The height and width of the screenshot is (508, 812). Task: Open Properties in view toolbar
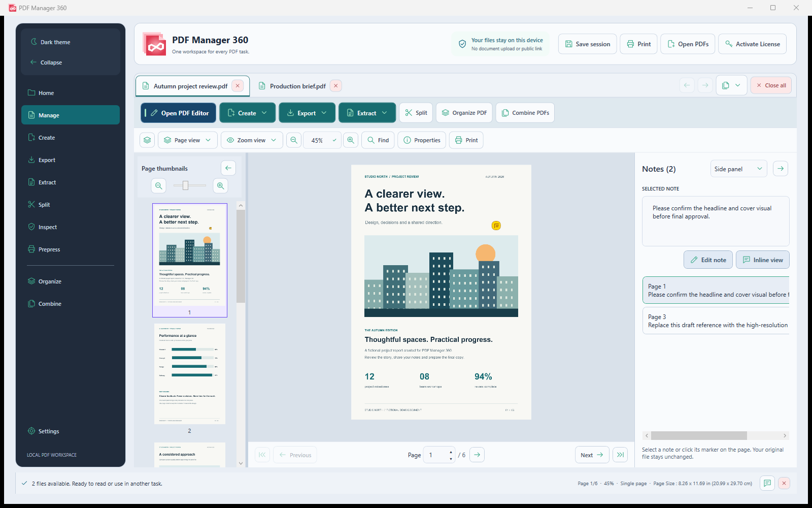(422, 140)
